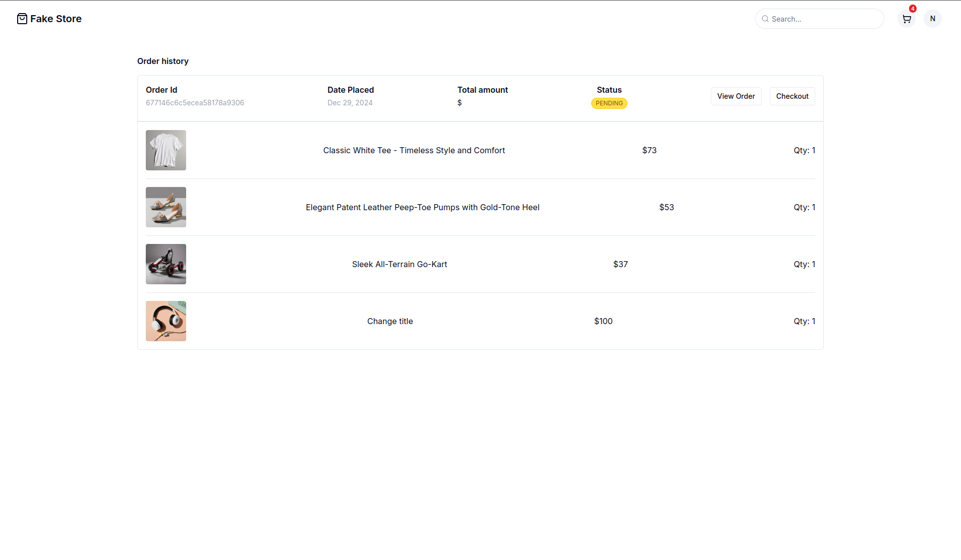This screenshot has width=961, height=560.
Task: Click the white tee product thumbnail
Action: point(166,150)
